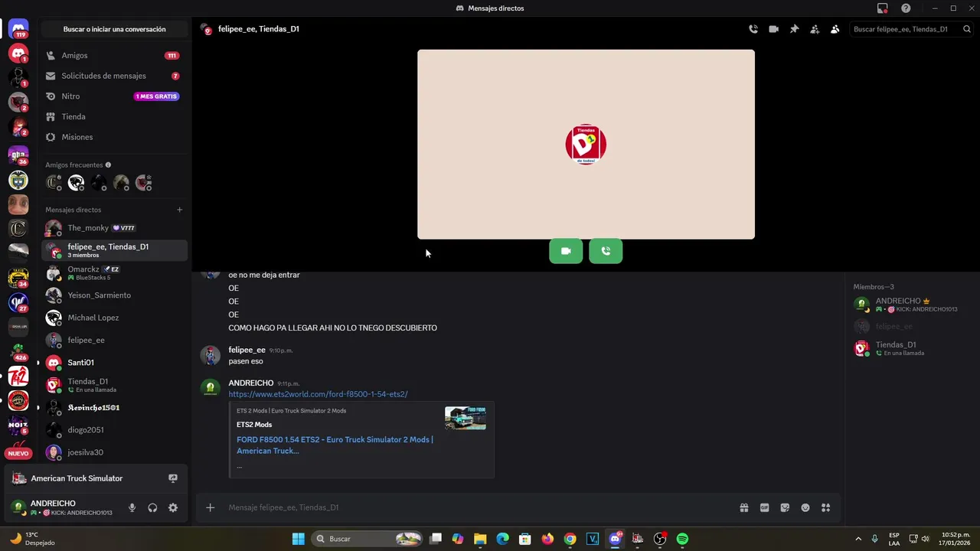Open the inbox icon in title bar
The height and width of the screenshot is (551, 980).
coord(883,8)
